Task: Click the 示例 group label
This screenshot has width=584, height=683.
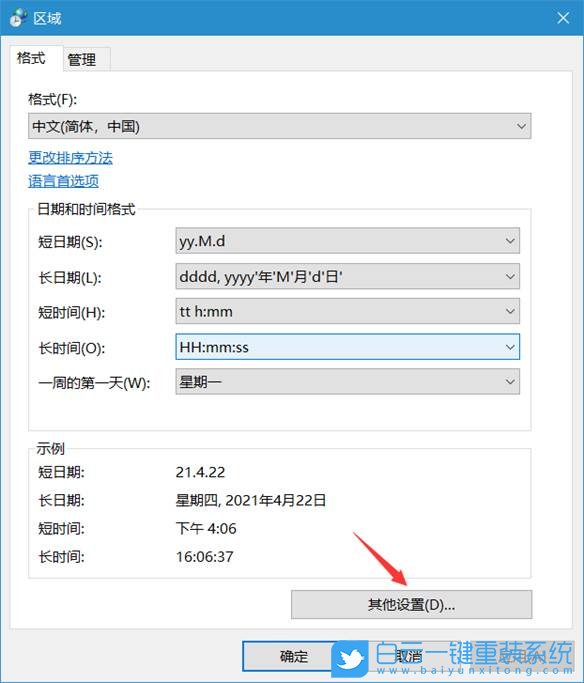Action: point(51,448)
